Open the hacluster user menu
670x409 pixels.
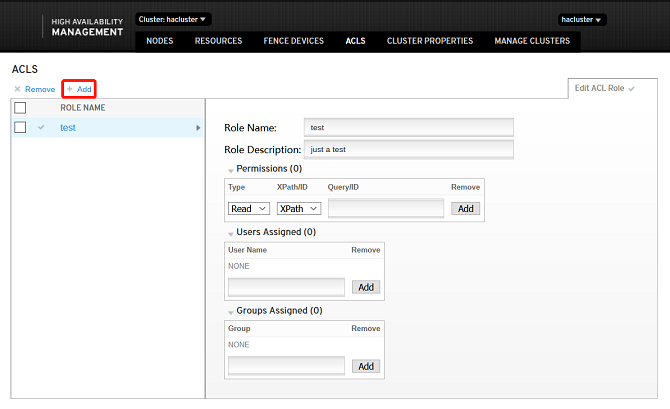(x=582, y=19)
